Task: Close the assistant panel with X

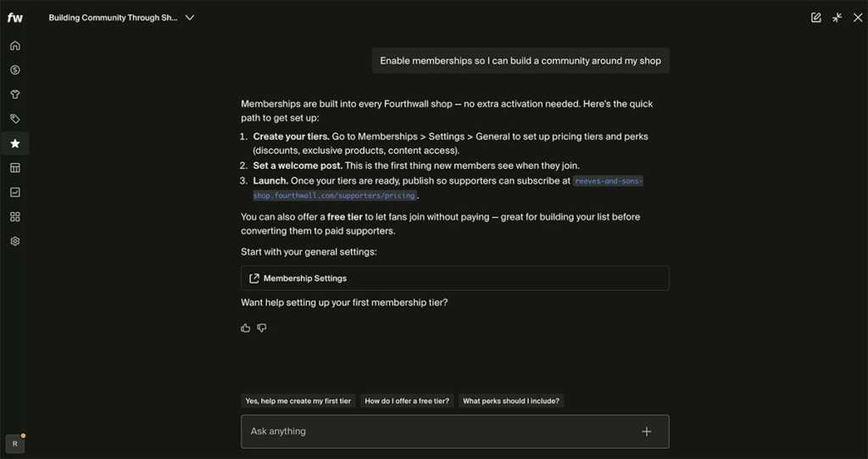Action: [858, 18]
